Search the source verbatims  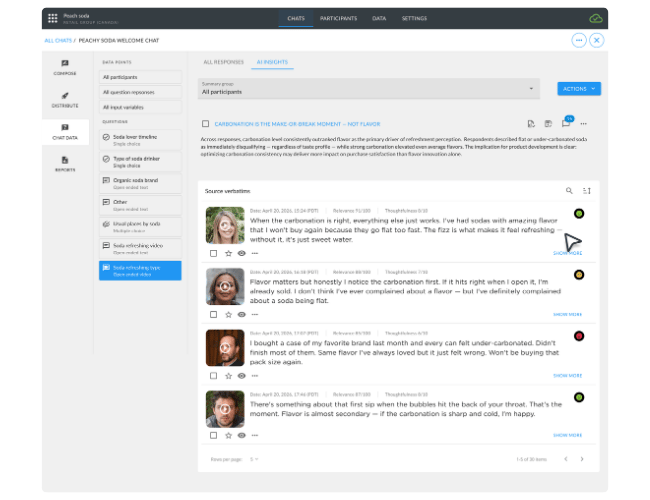point(569,190)
